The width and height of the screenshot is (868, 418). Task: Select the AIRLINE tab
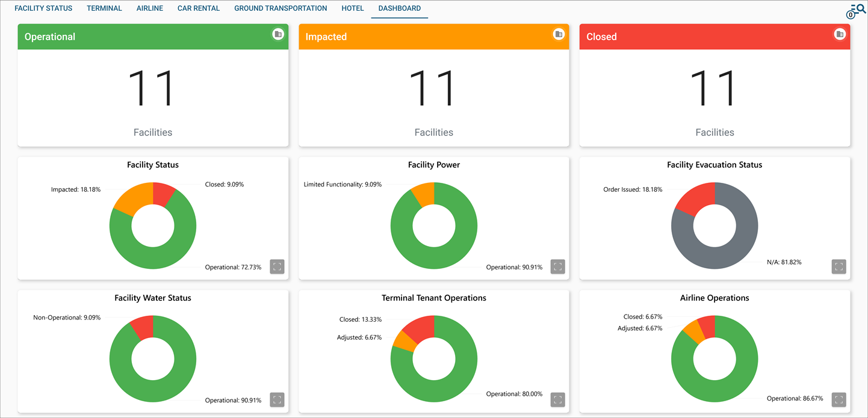coord(149,8)
